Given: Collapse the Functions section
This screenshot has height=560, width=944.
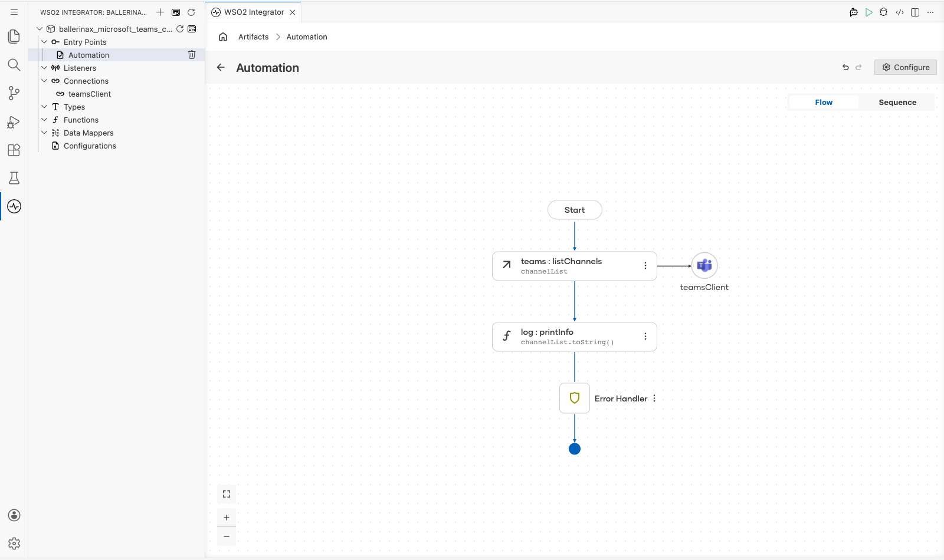Looking at the screenshot, I should [x=44, y=120].
